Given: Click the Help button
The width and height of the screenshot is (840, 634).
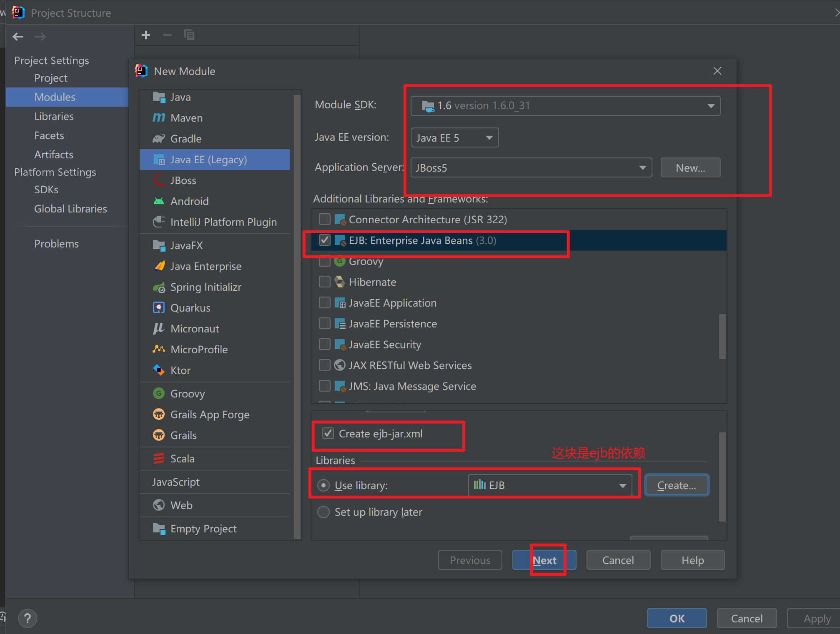Looking at the screenshot, I should pos(692,560).
